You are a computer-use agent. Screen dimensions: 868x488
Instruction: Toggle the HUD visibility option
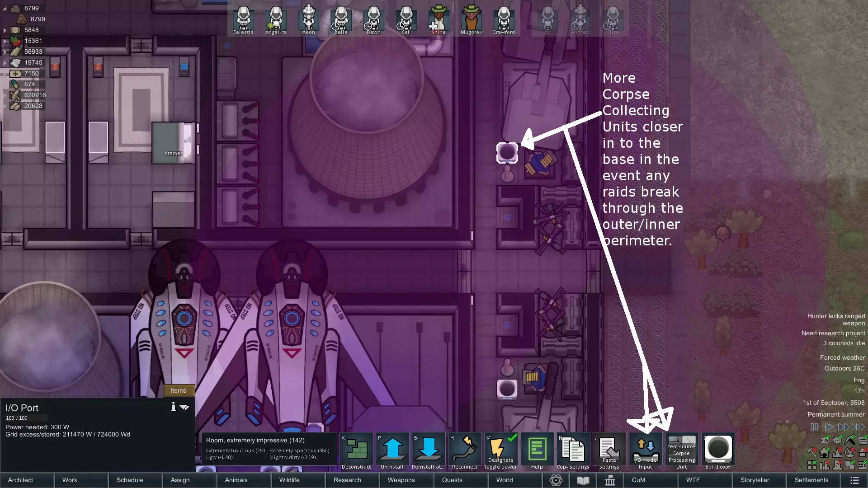[825, 440]
